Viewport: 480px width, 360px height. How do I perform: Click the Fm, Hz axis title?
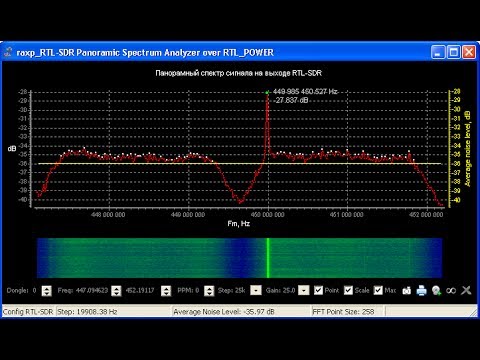pyautogui.click(x=239, y=224)
